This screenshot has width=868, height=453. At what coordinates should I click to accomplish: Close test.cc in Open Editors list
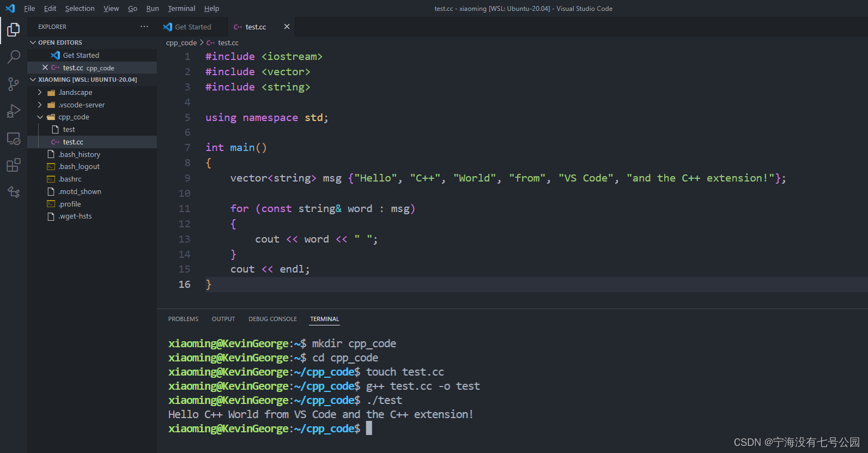(x=45, y=68)
